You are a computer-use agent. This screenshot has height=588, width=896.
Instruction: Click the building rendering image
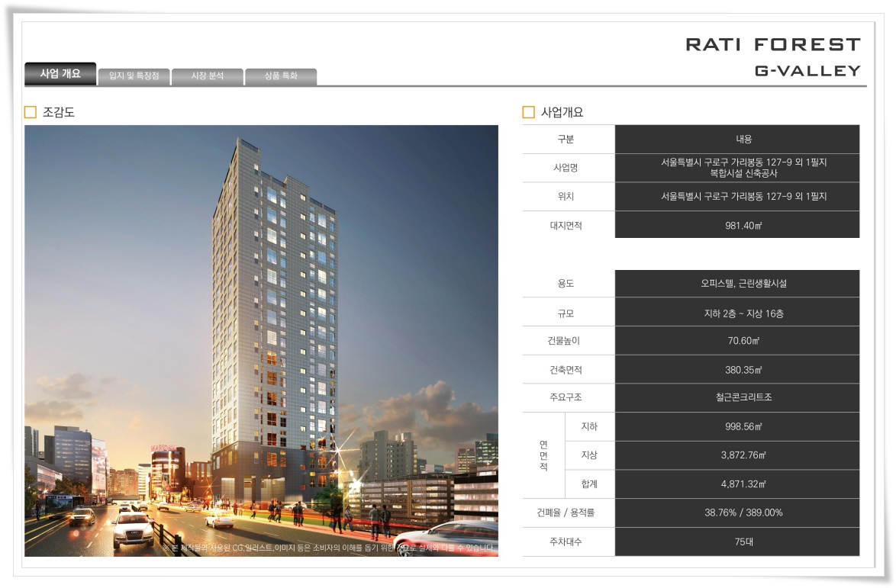point(261,340)
